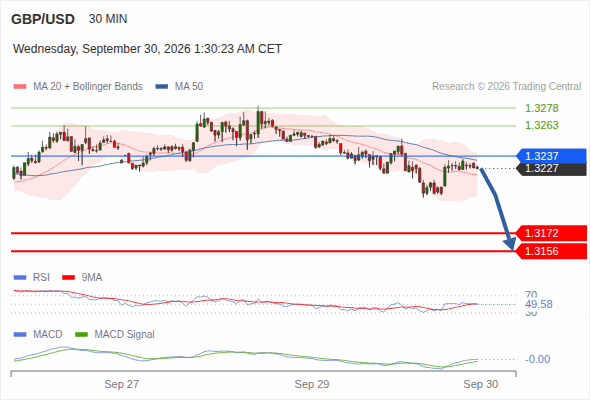Click the red 1.3156 support tag

pos(551,251)
